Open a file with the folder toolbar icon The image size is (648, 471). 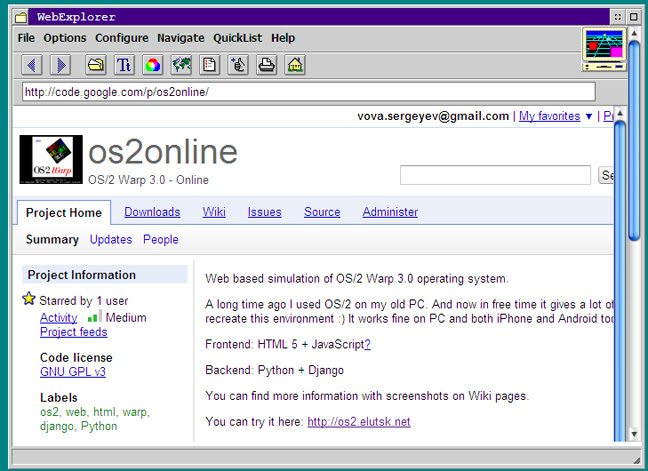pos(96,65)
